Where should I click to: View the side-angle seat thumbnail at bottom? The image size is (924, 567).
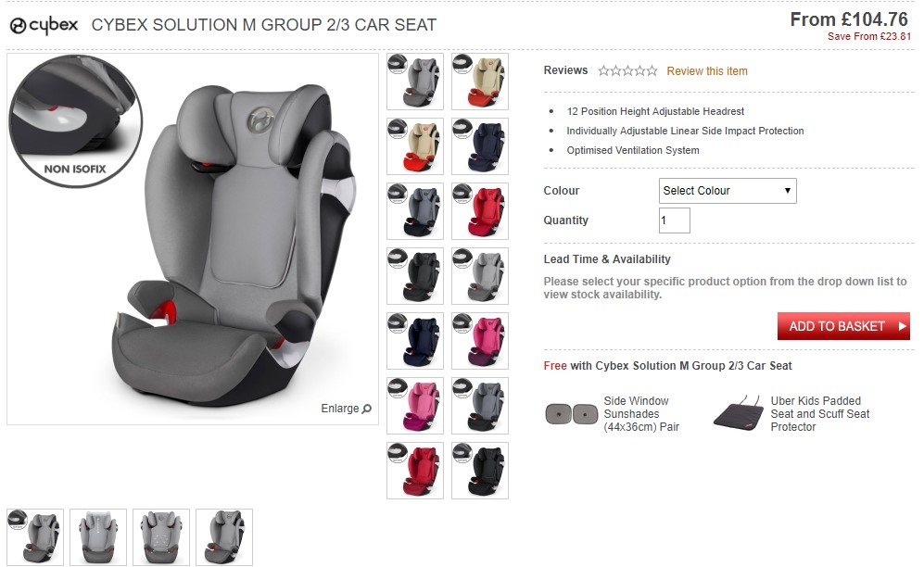(224, 537)
